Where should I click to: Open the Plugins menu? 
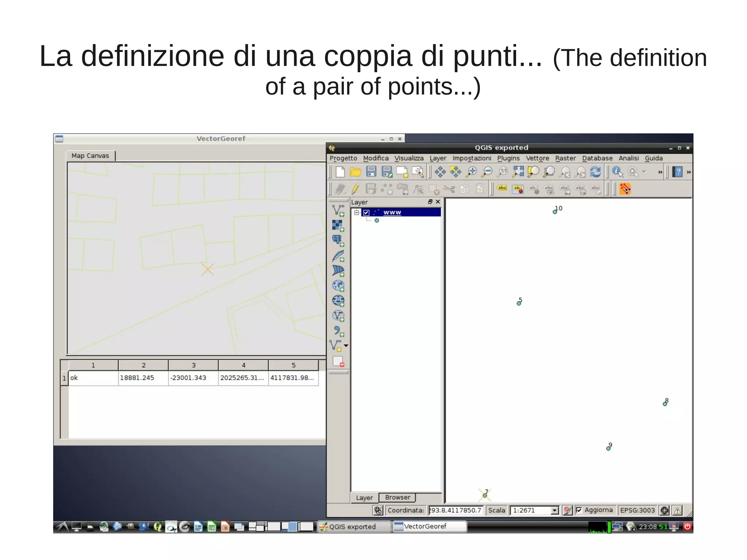click(x=508, y=158)
